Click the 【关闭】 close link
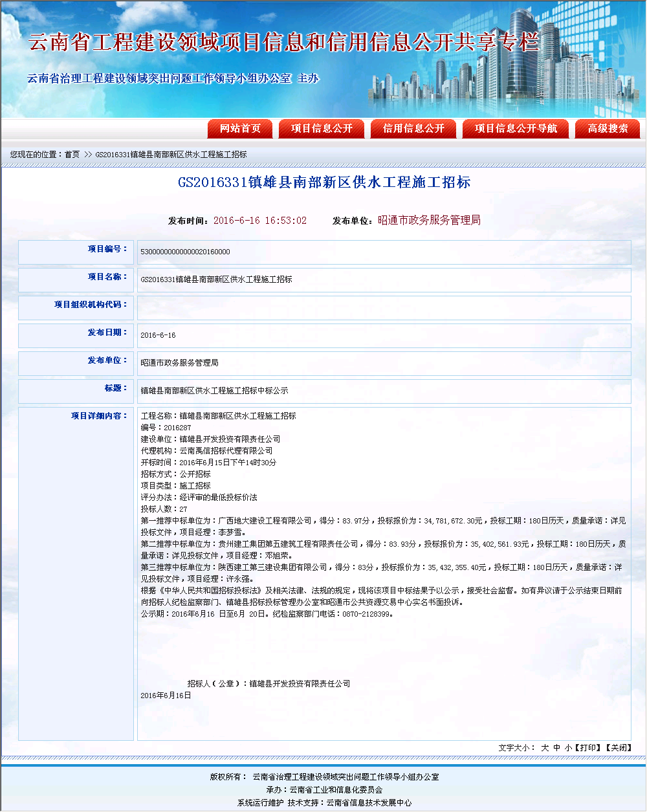 pos(617,747)
